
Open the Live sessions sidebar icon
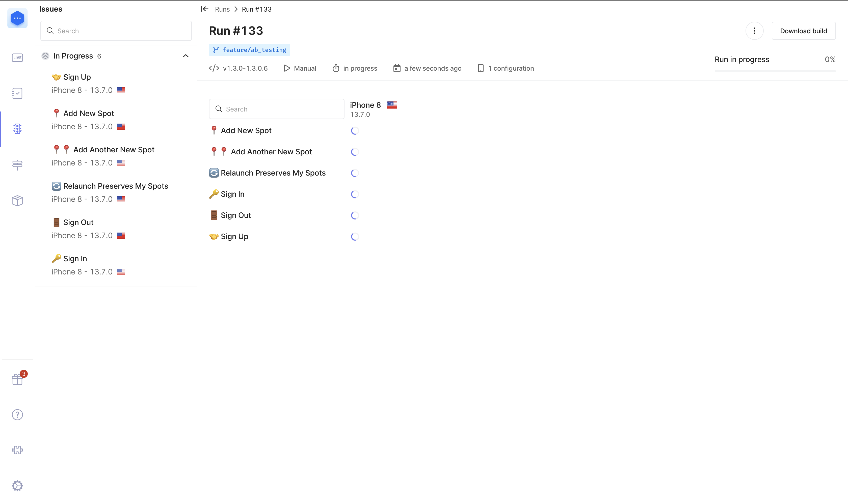coord(17,58)
